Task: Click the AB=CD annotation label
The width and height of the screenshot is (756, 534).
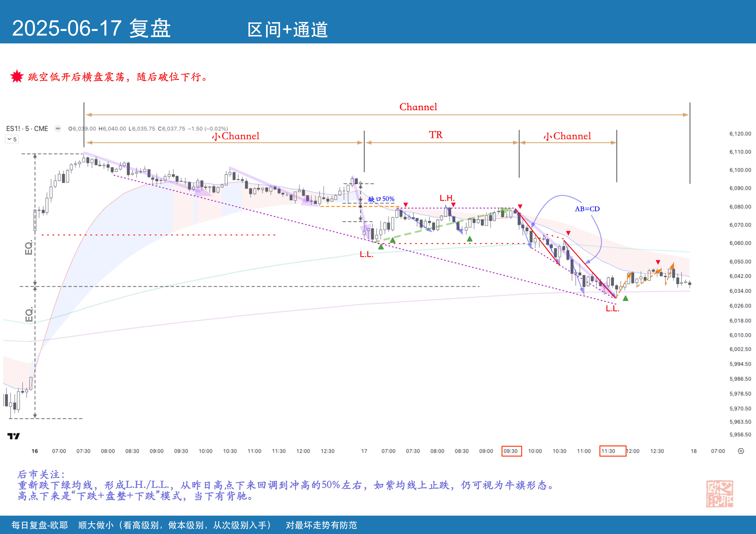Action: click(x=587, y=209)
